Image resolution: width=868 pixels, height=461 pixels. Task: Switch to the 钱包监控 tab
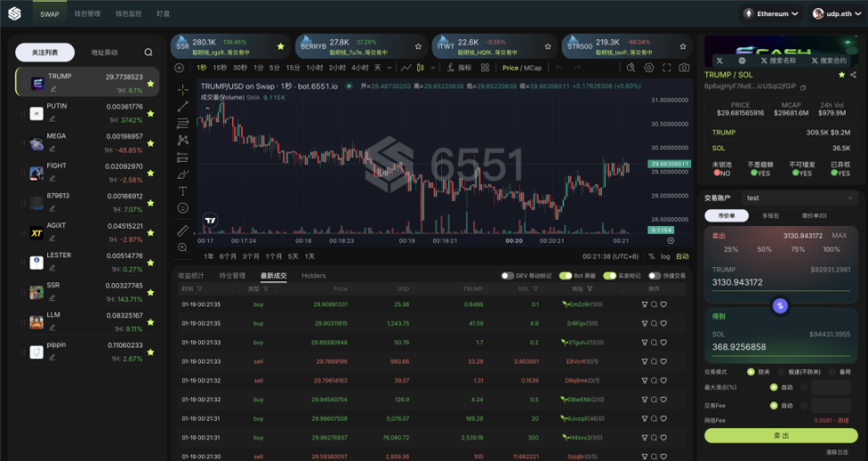pos(129,13)
